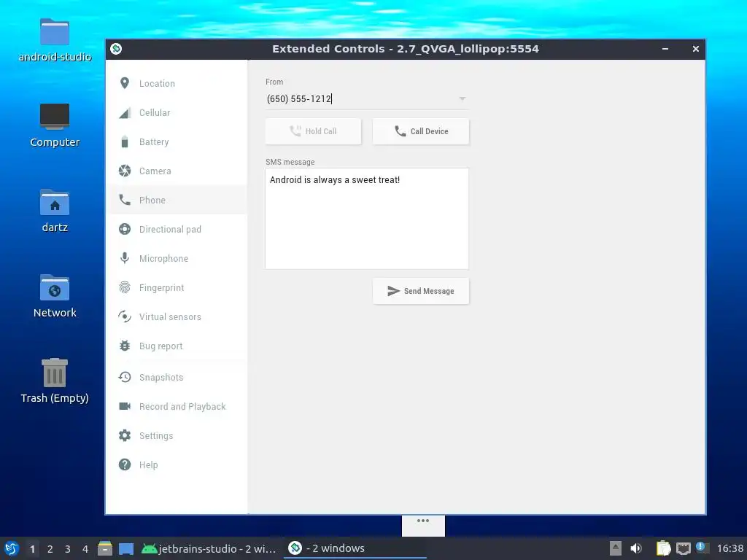The height and width of the screenshot is (560, 747).
Task: Minimize the Extended Controls window
Action: click(665, 49)
